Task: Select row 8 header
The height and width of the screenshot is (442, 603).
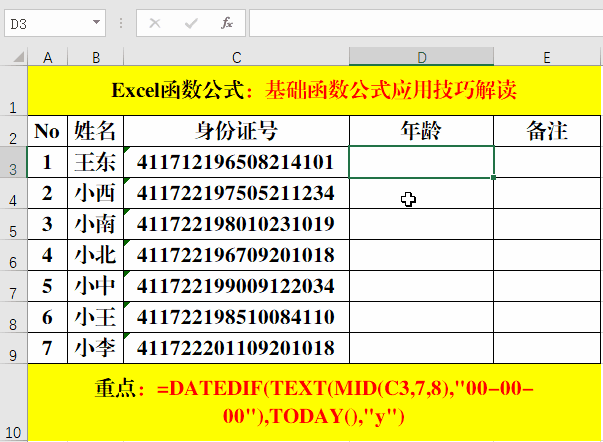Action: click(x=13, y=318)
